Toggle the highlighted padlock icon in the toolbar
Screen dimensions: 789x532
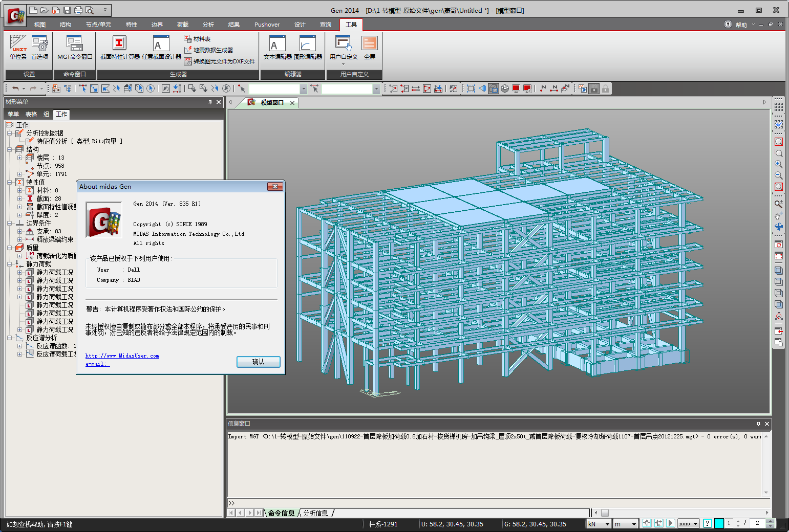coord(594,88)
